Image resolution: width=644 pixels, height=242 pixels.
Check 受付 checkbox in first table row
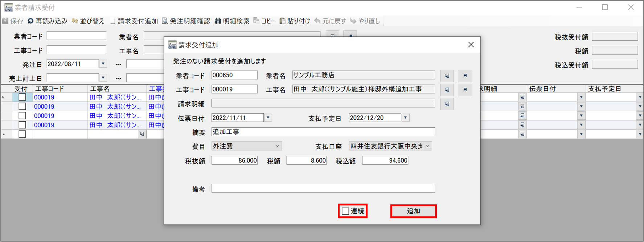(22, 97)
